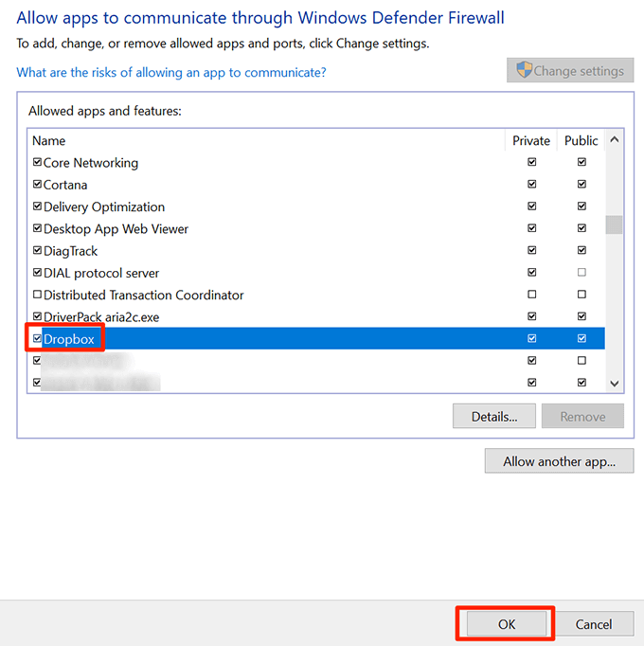Click the Name column header
The width and height of the screenshot is (644, 646).
pyautogui.click(x=48, y=141)
